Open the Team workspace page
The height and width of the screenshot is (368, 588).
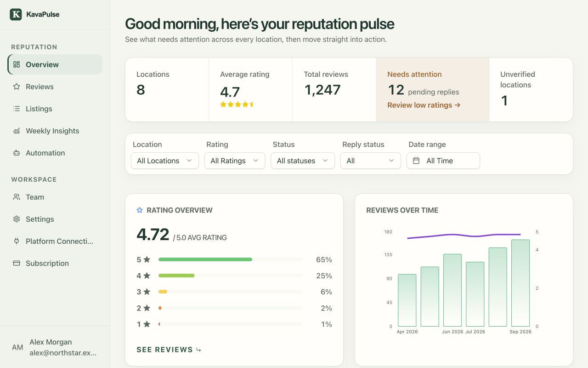[55, 197]
